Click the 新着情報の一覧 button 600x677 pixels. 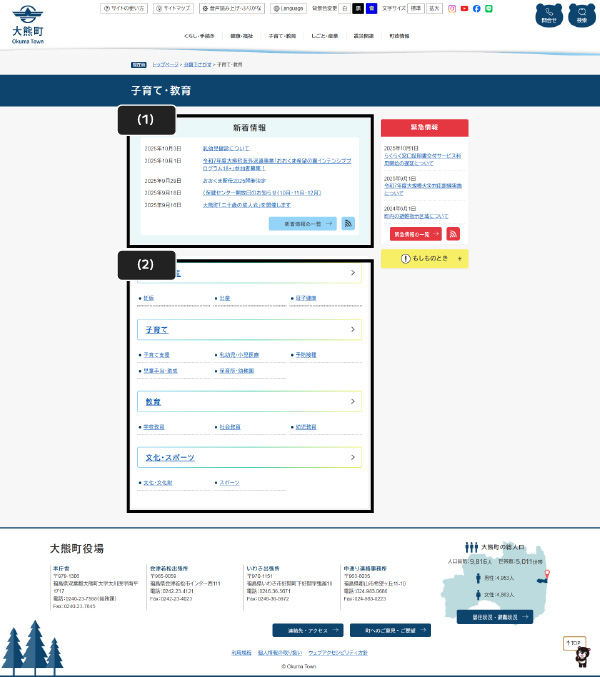(302, 224)
